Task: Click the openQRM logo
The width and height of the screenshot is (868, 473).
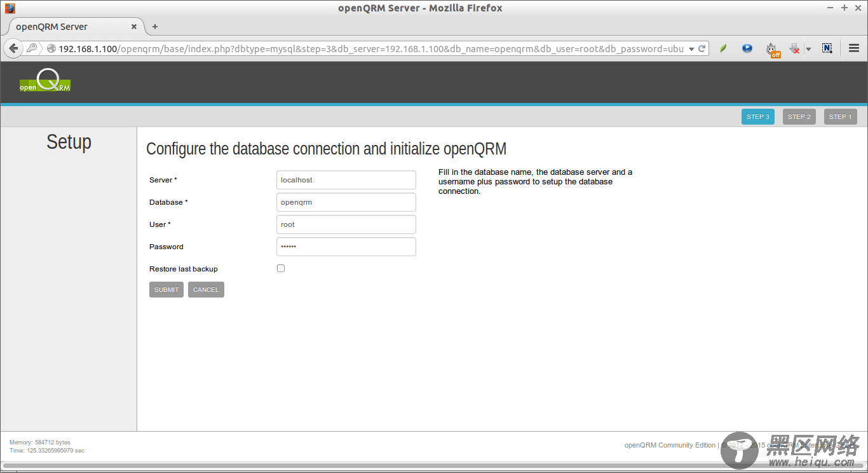Action: [x=44, y=81]
